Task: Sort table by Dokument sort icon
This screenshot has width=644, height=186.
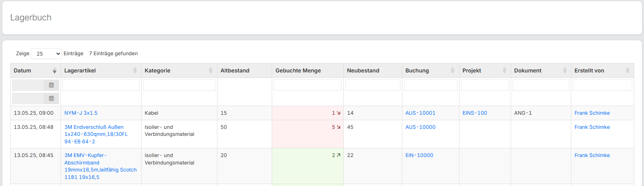Action: [x=564, y=70]
